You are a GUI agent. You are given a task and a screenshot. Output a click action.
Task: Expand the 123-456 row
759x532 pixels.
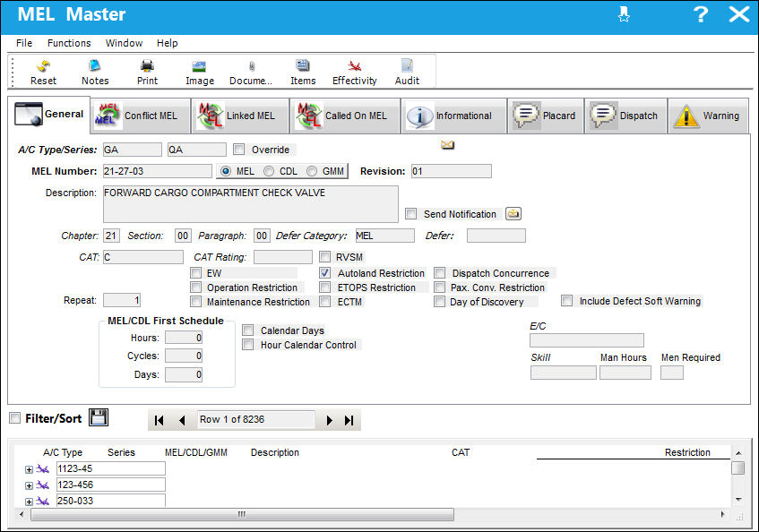(x=29, y=485)
